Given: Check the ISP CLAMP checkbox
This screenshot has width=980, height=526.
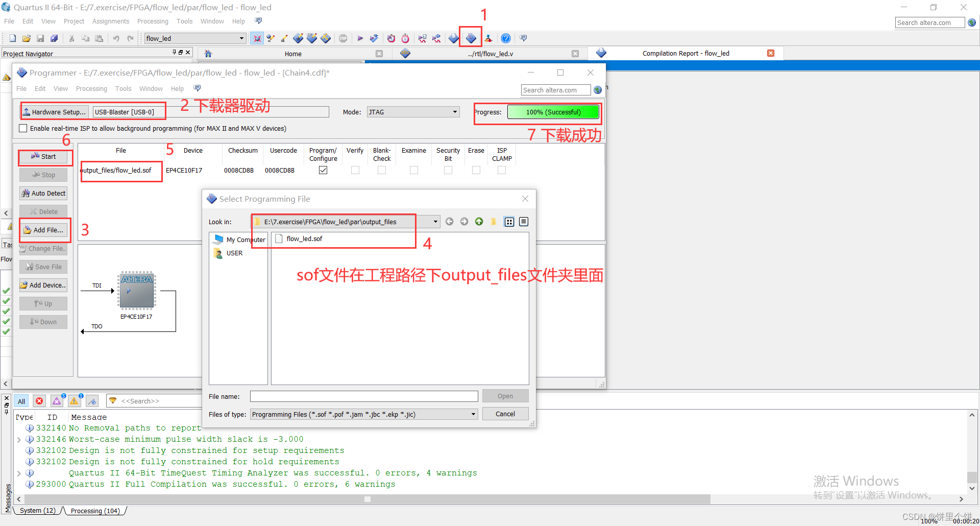Looking at the screenshot, I should click(x=502, y=170).
